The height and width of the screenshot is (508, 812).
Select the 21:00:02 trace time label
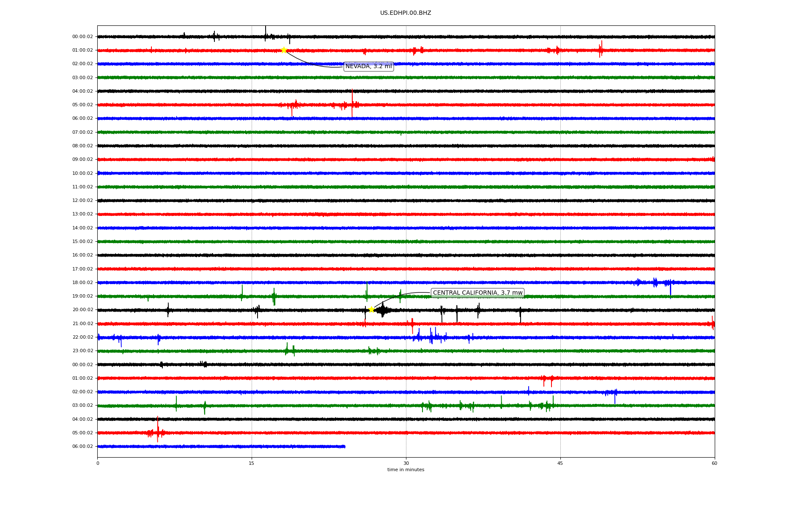(82, 324)
